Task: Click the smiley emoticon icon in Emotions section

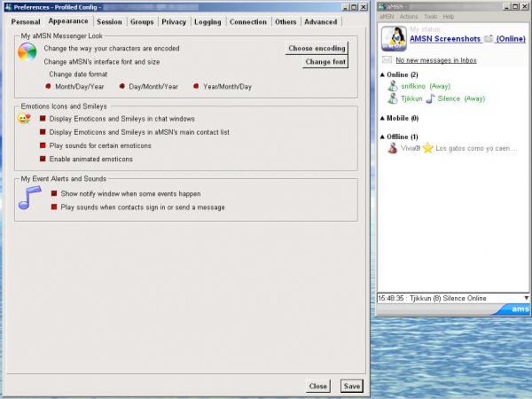Action: 24,118
